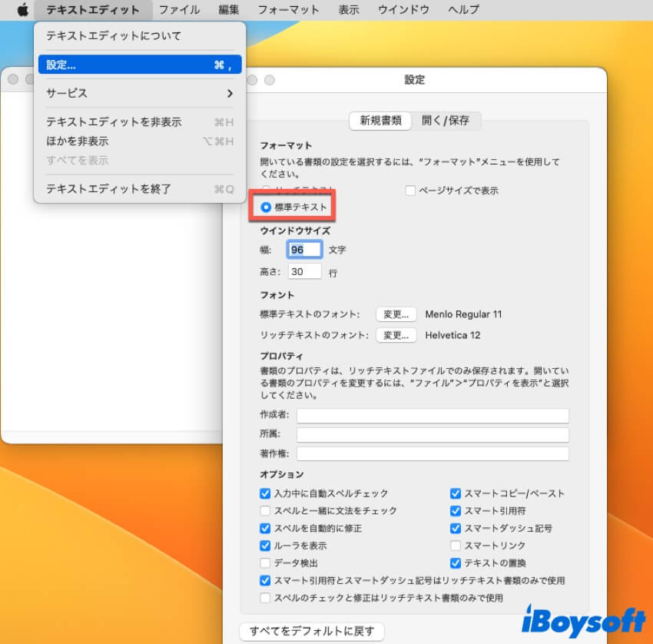Toggle ルーラを表示 checkbox
The image size is (653, 644).
(265, 546)
